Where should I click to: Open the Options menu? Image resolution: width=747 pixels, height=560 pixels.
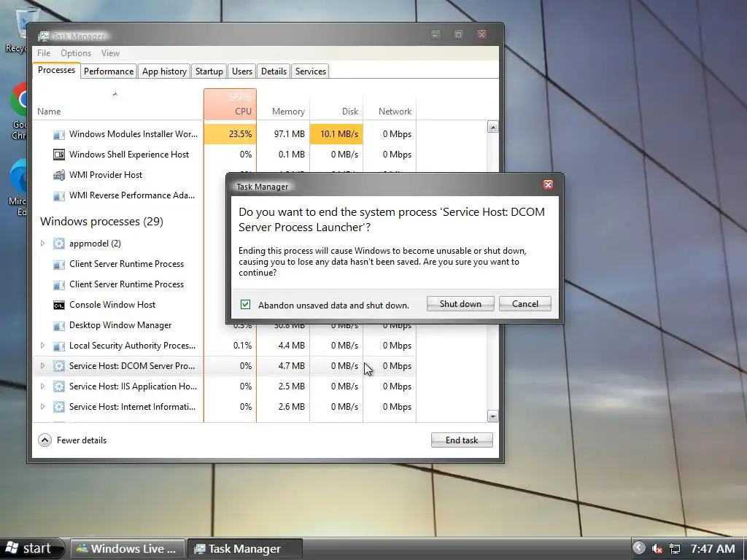76,53
